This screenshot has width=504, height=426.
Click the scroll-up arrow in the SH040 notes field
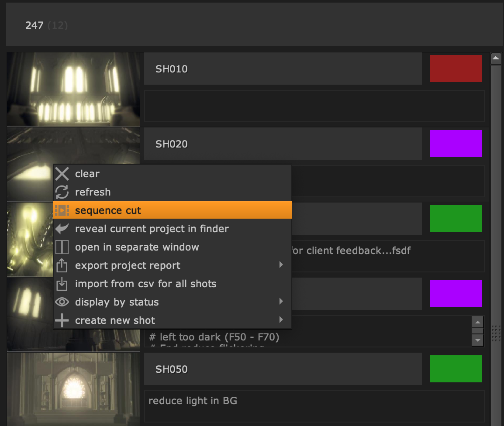(x=477, y=322)
